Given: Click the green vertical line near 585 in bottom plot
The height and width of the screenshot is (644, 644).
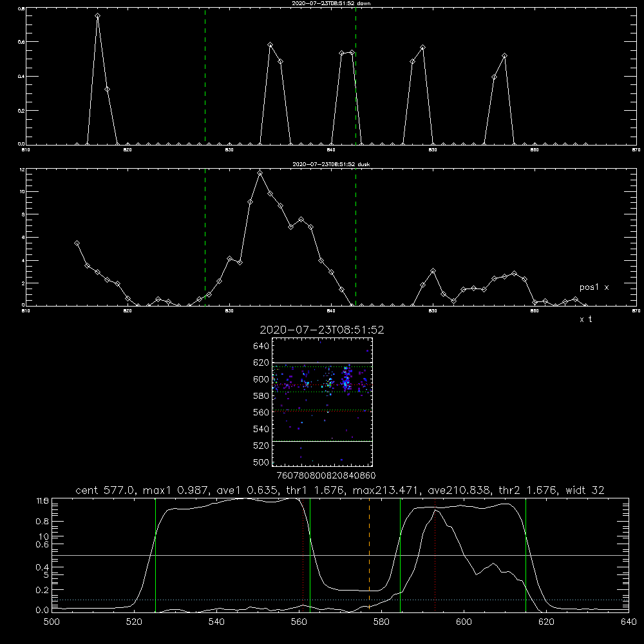Looking at the screenshot, I should point(400,555).
